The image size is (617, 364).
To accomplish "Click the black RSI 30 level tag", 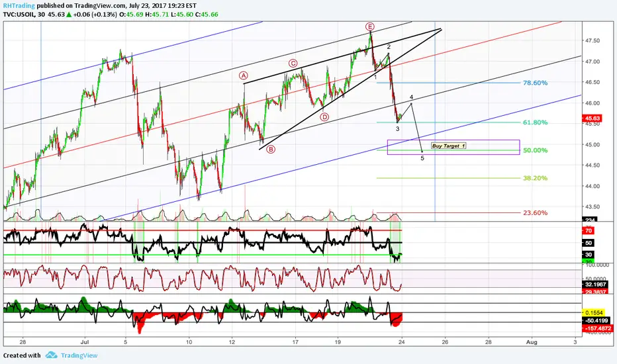I will [589, 255].
